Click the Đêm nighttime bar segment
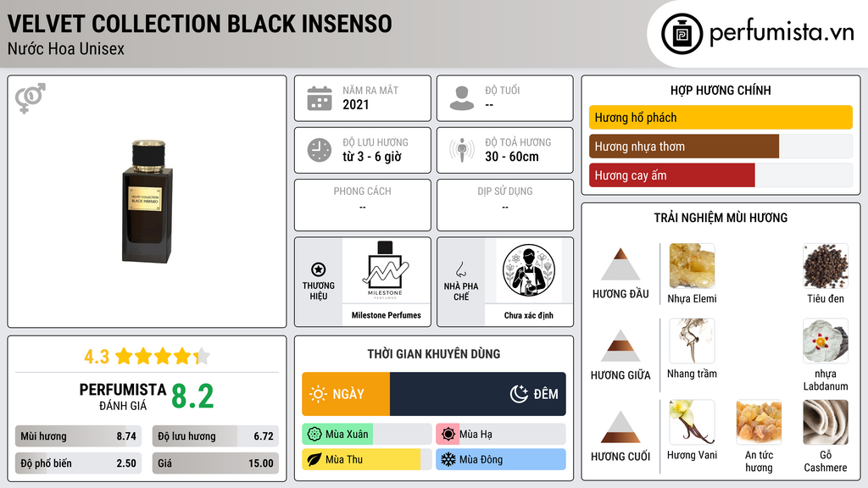The image size is (868, 488). tap(478, 394)
